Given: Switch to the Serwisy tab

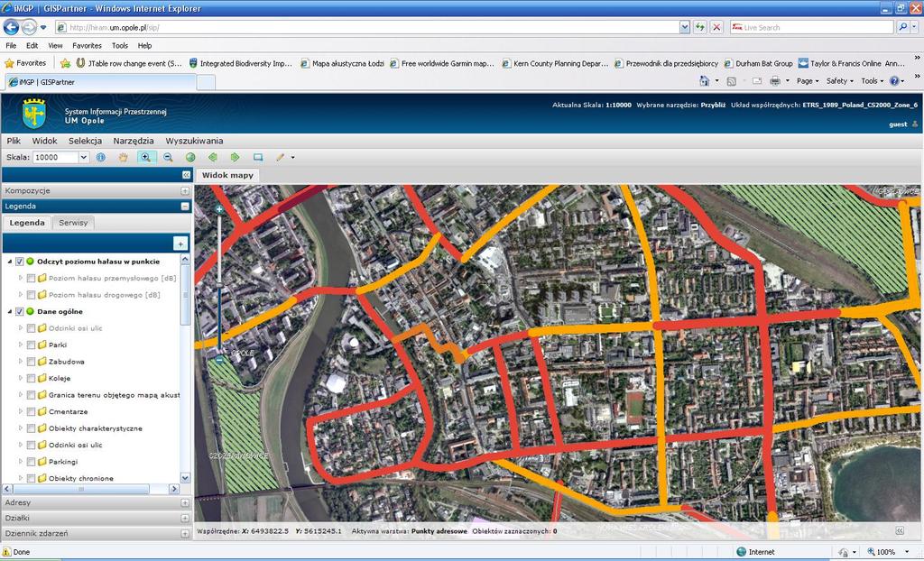Looking at the screenshot, I should [73, 223].
